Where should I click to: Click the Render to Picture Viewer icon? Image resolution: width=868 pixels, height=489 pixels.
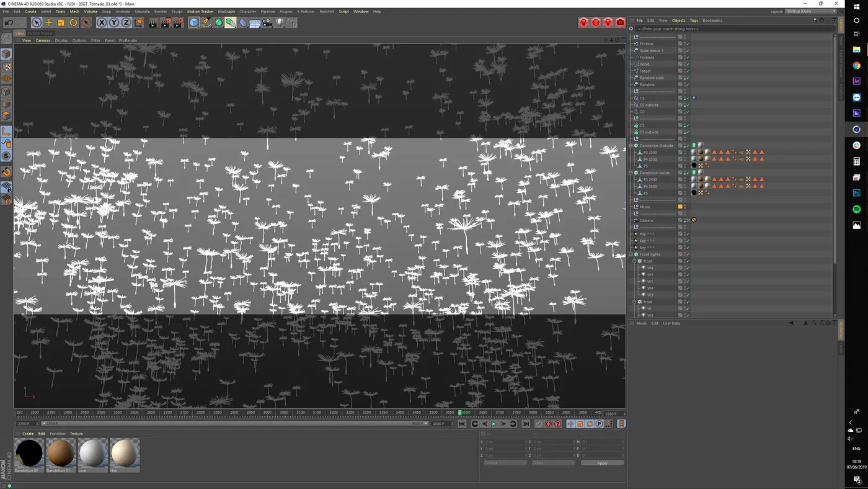(x=166, y=22)
